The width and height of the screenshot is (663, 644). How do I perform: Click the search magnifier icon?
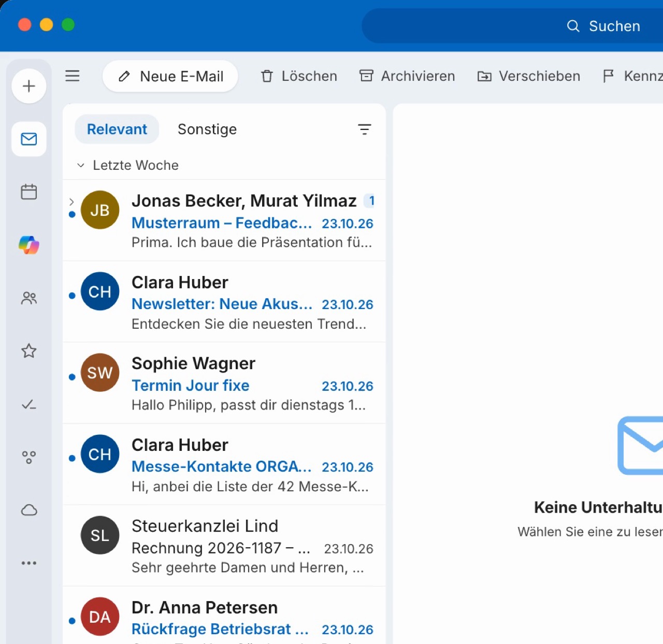573,26
